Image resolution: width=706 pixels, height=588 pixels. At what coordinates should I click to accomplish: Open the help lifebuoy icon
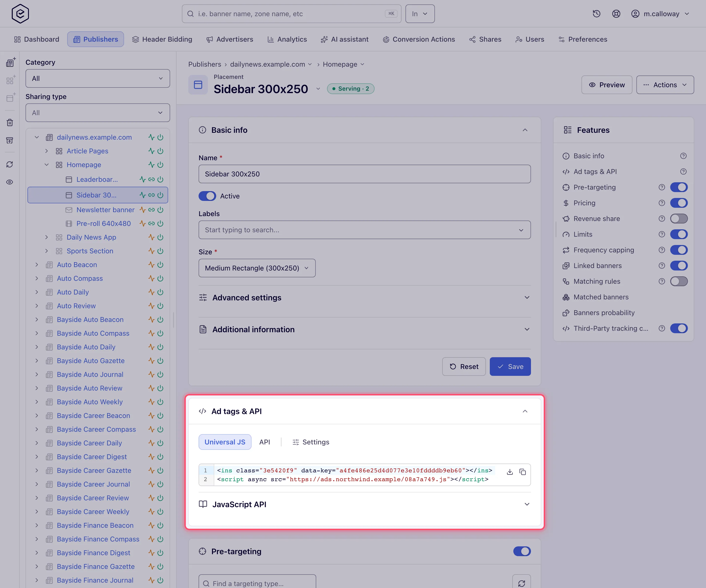pyautogui.click(x=616, y=14)
